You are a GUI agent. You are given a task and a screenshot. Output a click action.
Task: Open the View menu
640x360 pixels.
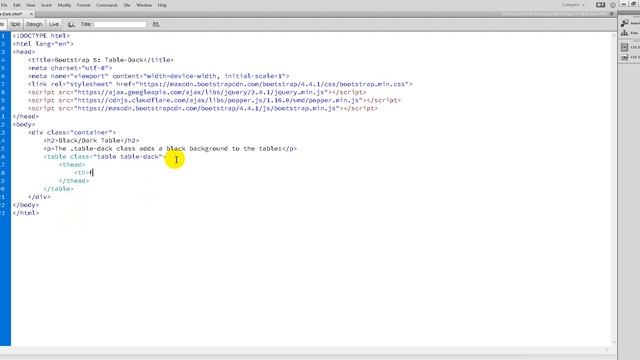click(31, 5)
